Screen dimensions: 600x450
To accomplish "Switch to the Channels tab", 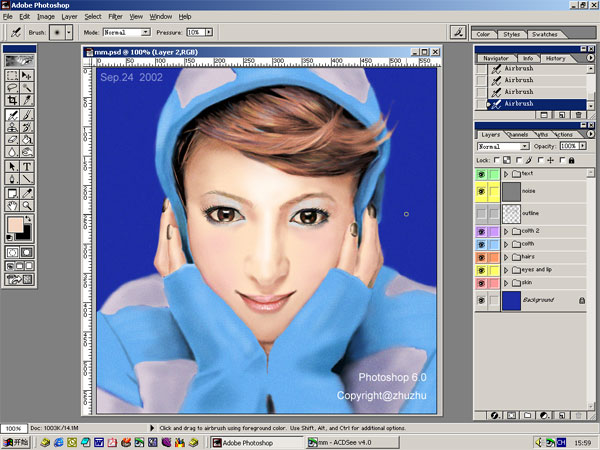I will click(x=519, y=135).
